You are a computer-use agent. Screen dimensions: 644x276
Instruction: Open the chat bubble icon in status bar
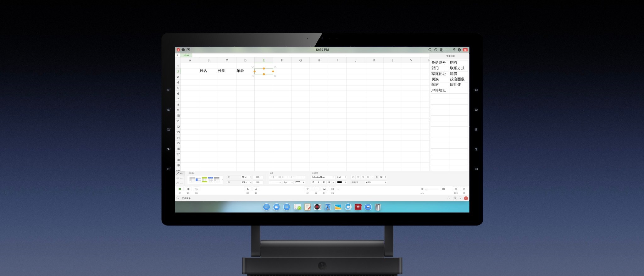[x=183, y=50]
